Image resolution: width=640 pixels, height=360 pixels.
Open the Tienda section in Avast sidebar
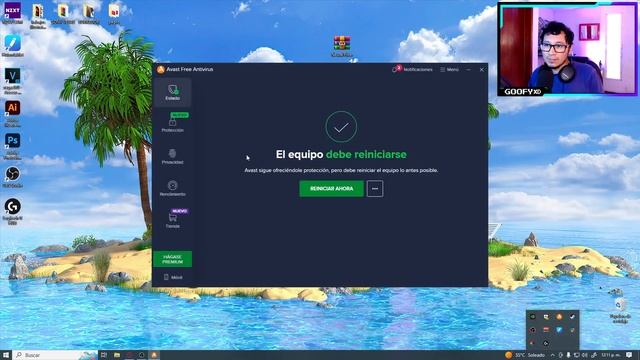172,220
